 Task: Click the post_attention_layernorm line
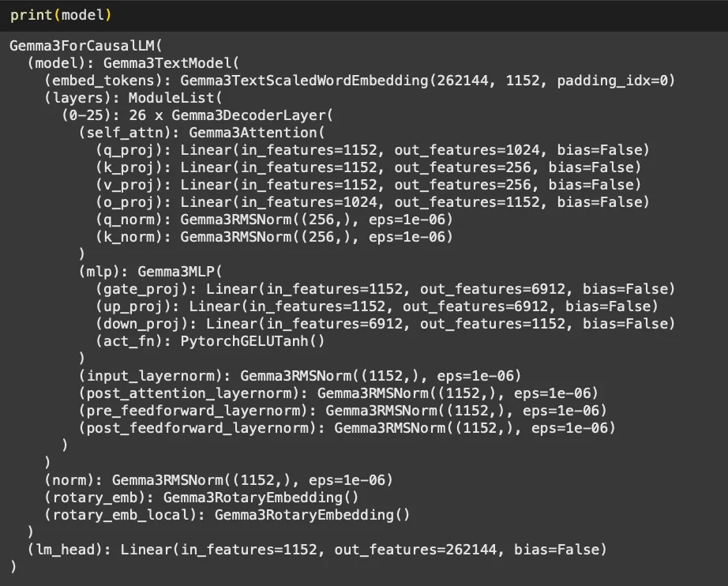(x=338, y=393)
